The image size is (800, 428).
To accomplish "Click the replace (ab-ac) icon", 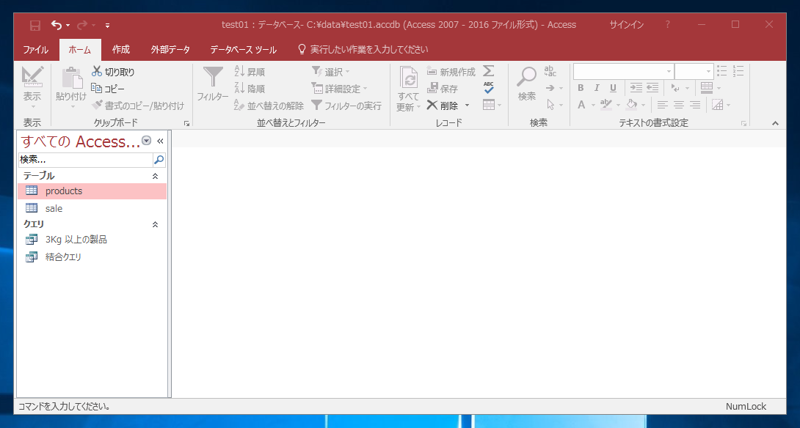I will pos(551,71).
